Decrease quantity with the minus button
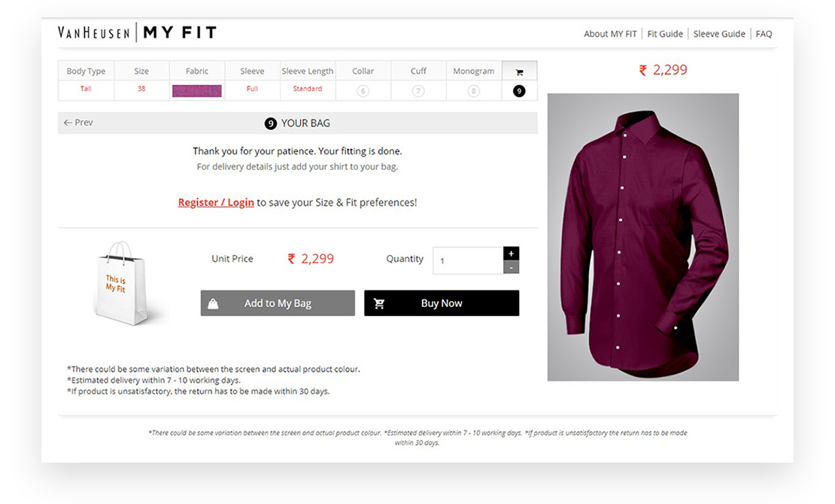Screen dimensions: 835x504 tap(511, 267)
